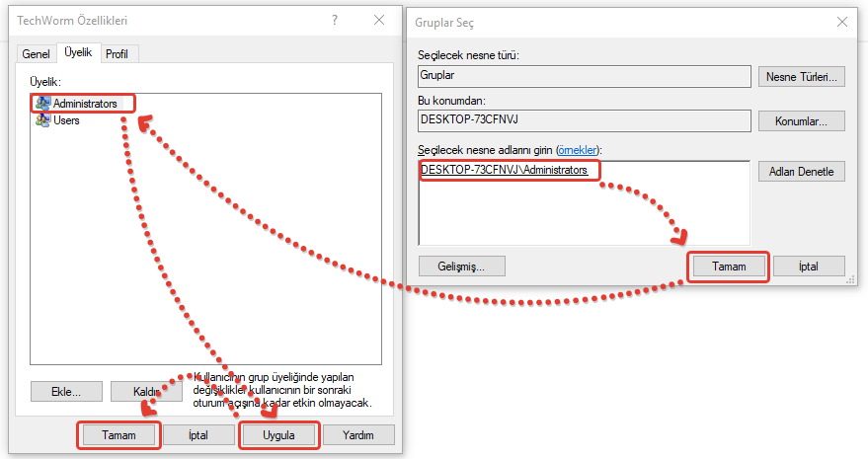Close the Gruplar Seç dialog
Viewport: 868px width, 459px height.
point(840,21)
